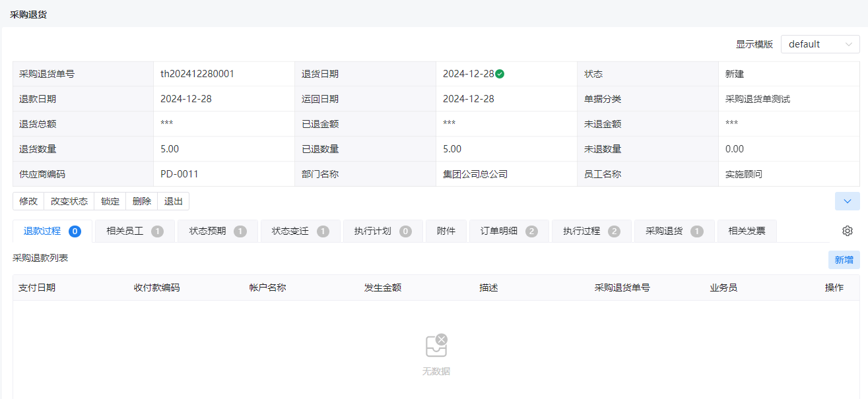Click the 退货数量 value 5.00

pyautogui.click(x=170, y=149)
